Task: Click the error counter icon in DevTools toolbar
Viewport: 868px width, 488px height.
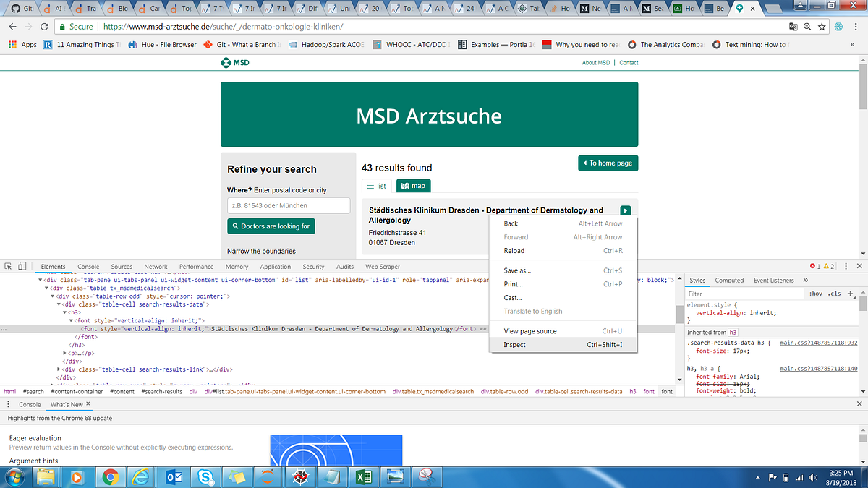Action: [x=813, y=266]
